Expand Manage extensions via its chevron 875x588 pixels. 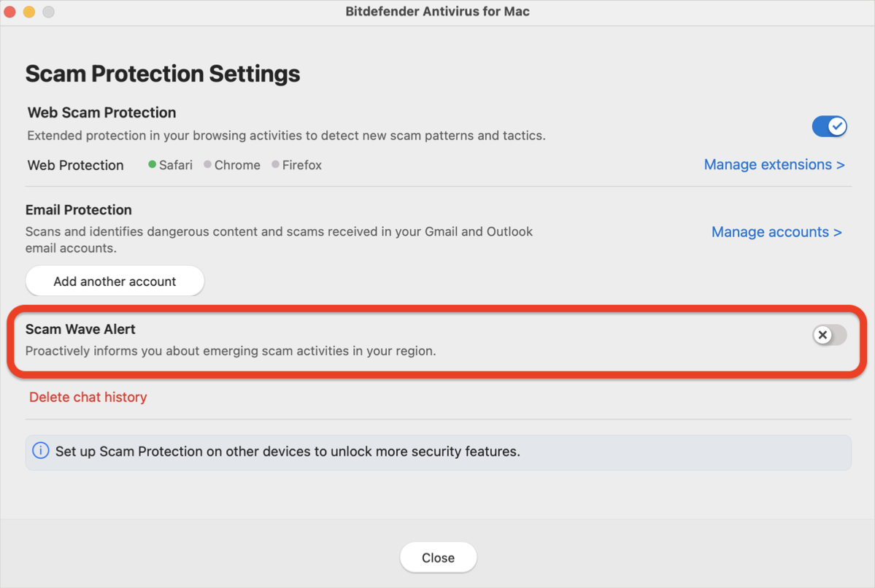(x=841, y=165)
